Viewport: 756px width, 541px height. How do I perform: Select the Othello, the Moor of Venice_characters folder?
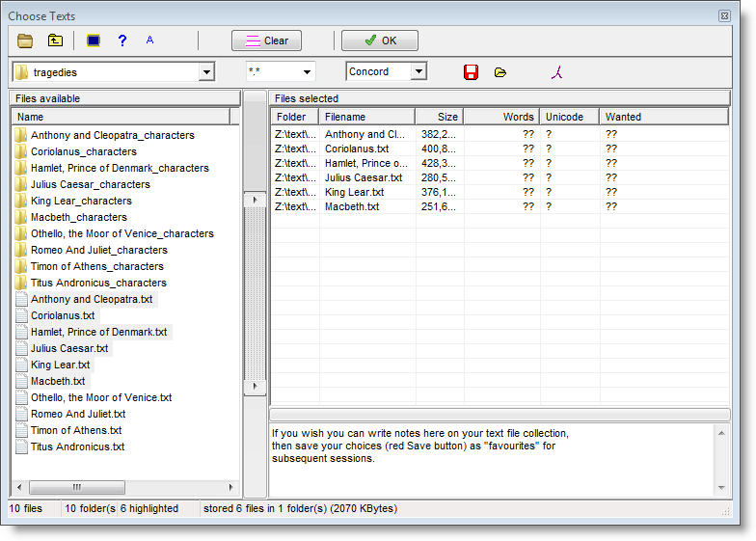114,233
